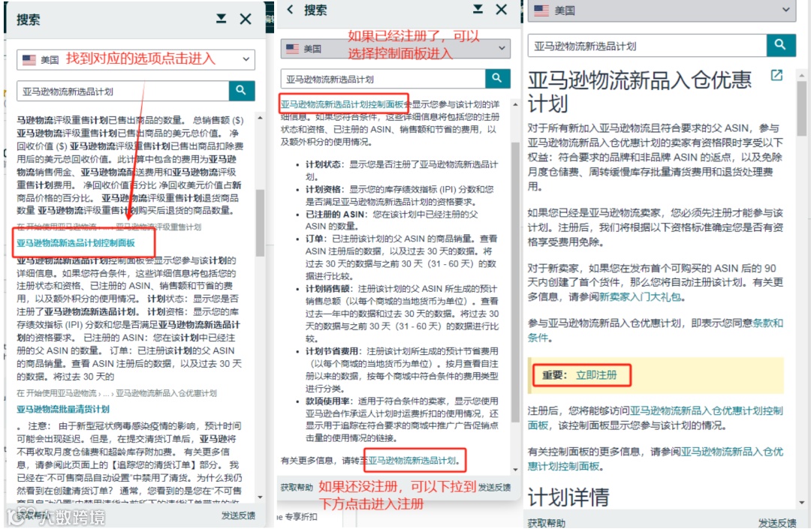Click the search magnifier button in left panel
The width and height of the screenshot is (811, 532).
[x=242, y=91]
